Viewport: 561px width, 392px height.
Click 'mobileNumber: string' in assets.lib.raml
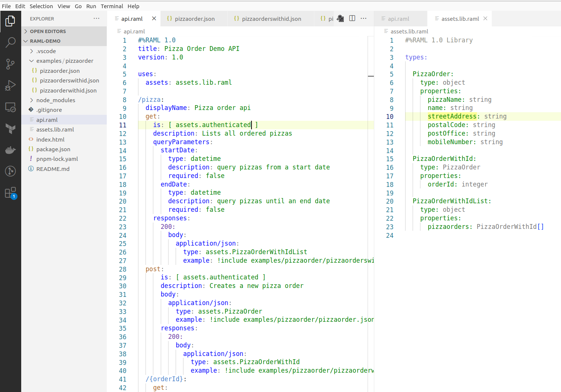(465, 142)
